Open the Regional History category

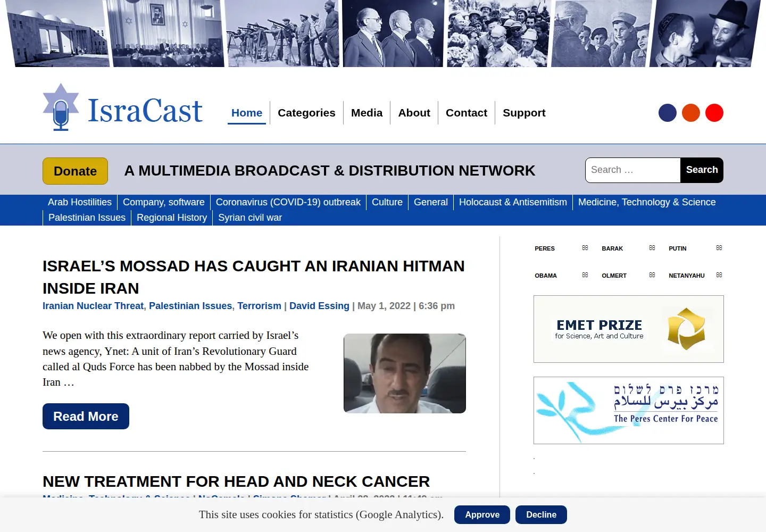172,218
